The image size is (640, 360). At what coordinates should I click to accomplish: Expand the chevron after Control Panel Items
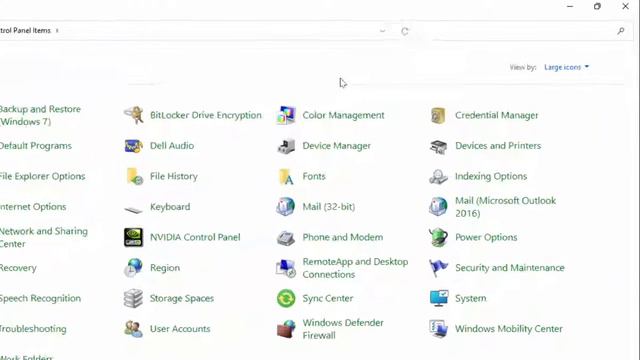click(x=57, y=31)
